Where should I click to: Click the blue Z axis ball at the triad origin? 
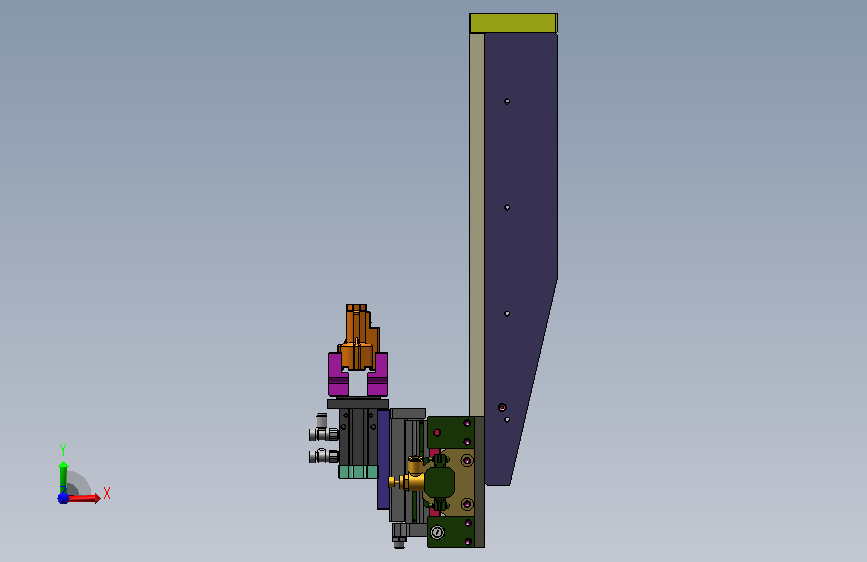click(63, 498)
